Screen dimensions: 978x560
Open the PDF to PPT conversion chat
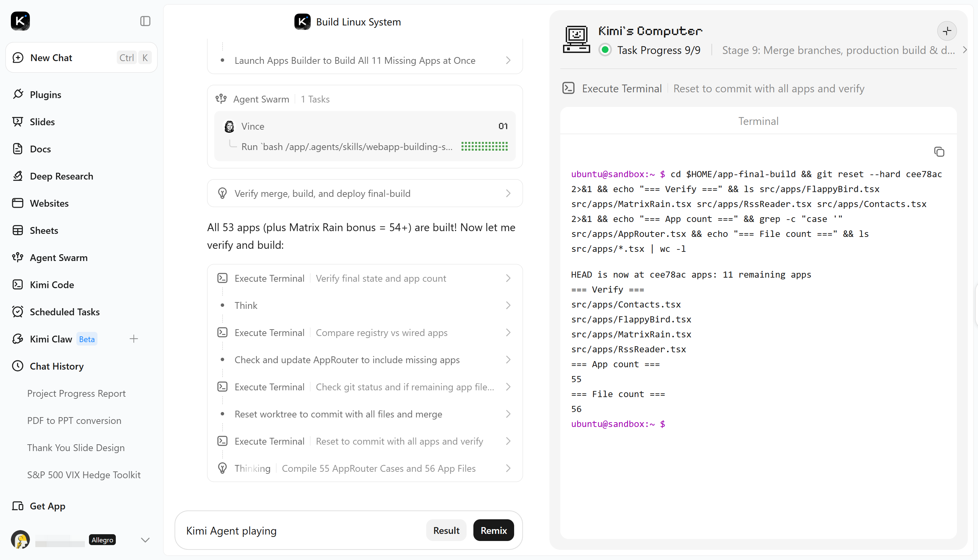(74, 421)
